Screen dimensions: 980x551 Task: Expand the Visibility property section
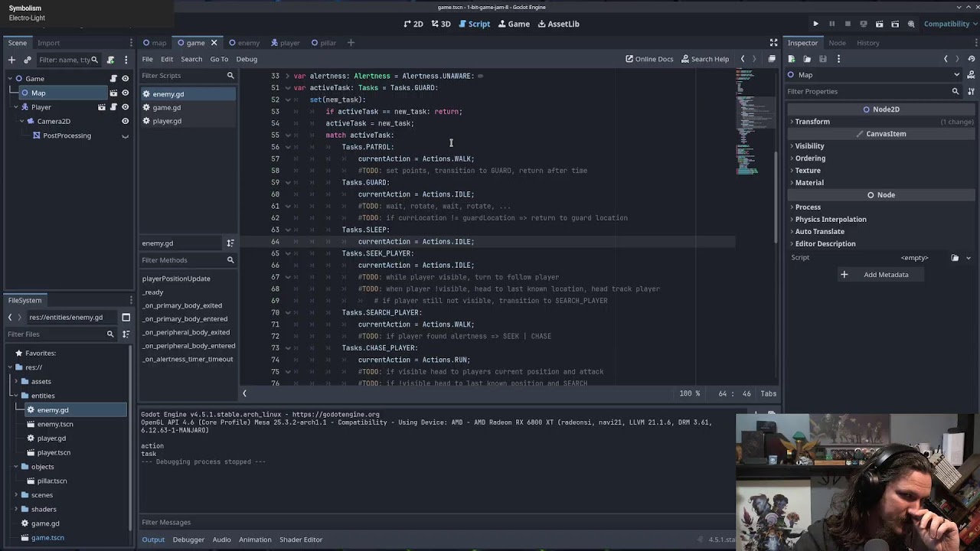click(x=880, y=146)
